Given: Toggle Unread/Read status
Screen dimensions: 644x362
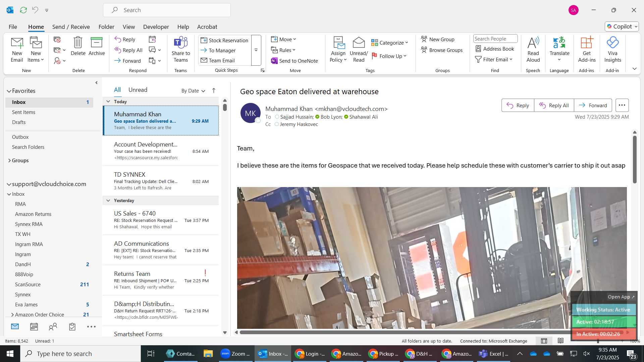Looking at the screenshot, I should (x=359, y=50).
